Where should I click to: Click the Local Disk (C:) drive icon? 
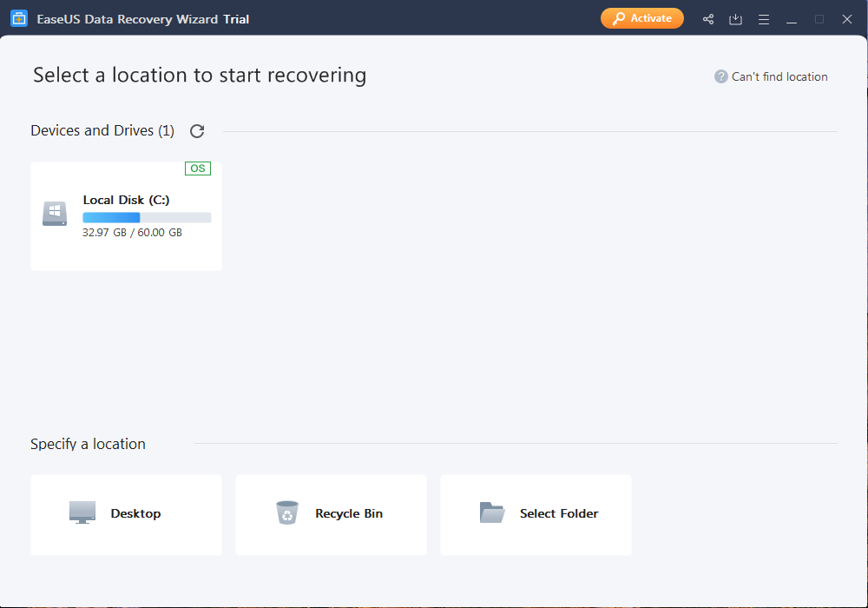(x=54, y=214)
